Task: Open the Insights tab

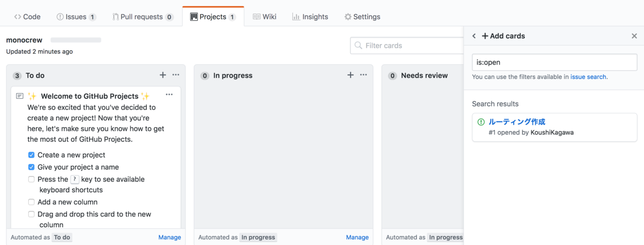Action: (x=310, y=17)
